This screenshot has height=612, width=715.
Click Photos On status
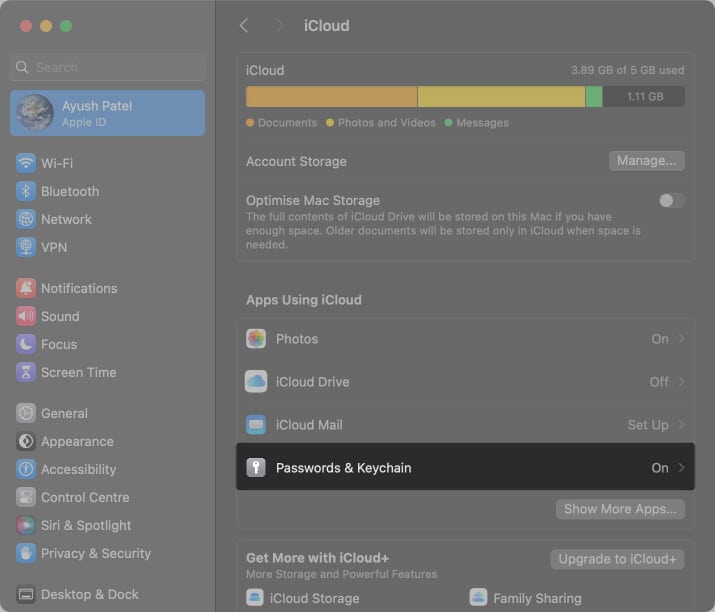(660, 339)
